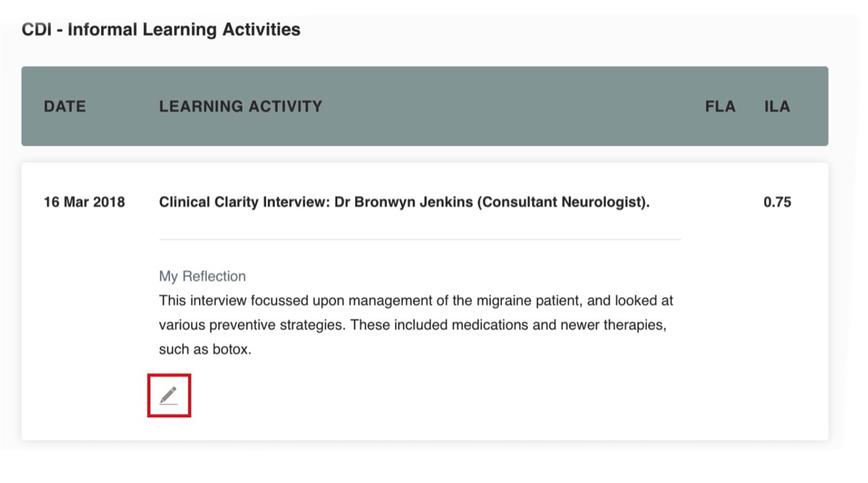Select the 16 Mar 2018 date entry
Viewport: 868px width, 483px height.
pyautogui.click(x=84, y=202)
